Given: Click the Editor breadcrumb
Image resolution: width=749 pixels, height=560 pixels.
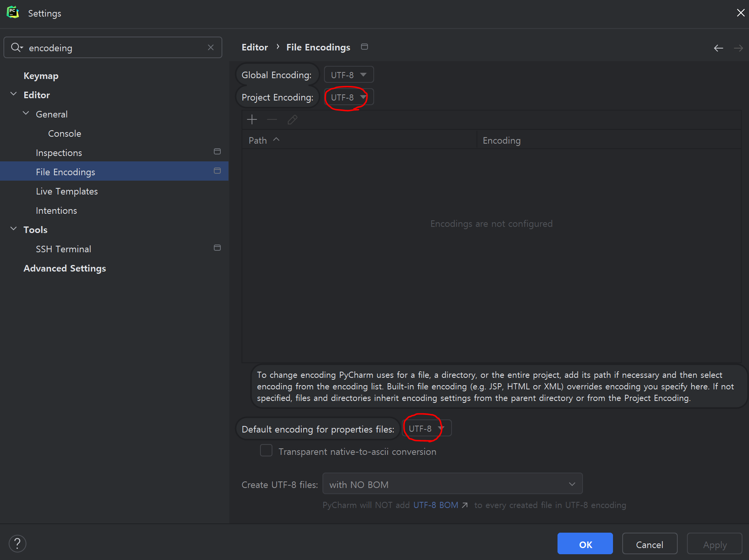Looking at the screenshot, I should (x=255, y=47).
